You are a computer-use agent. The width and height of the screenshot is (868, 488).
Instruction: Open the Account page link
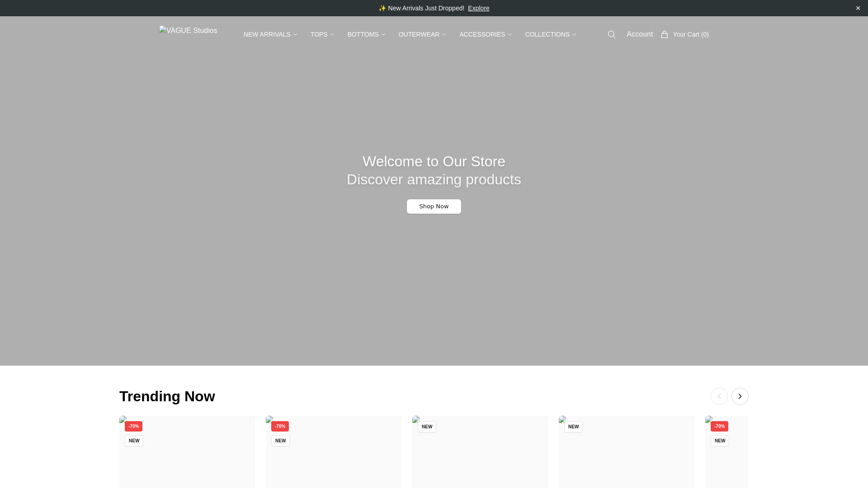639,34
